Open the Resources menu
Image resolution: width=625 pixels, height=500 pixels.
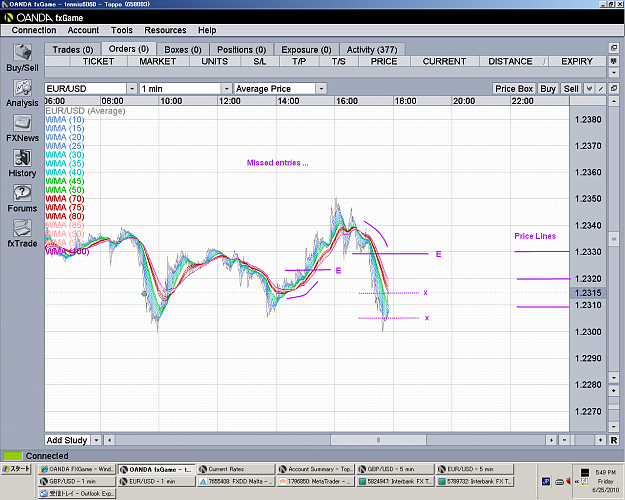165,30
